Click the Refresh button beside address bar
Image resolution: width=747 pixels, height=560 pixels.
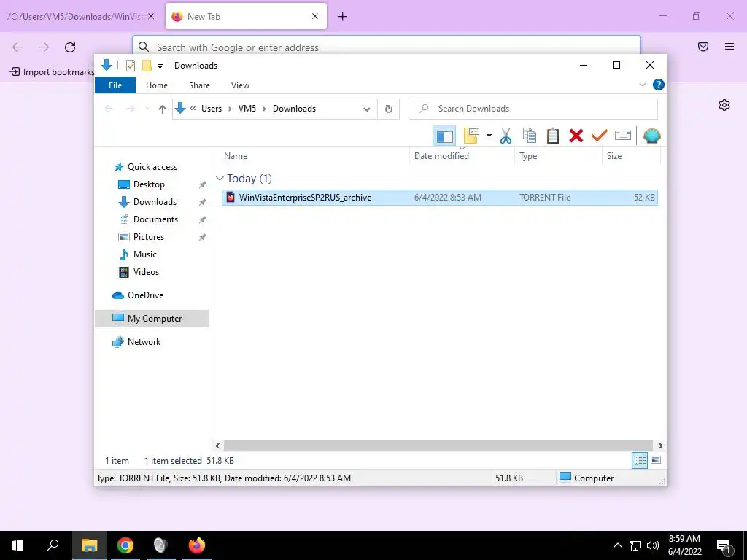(389, 109)
